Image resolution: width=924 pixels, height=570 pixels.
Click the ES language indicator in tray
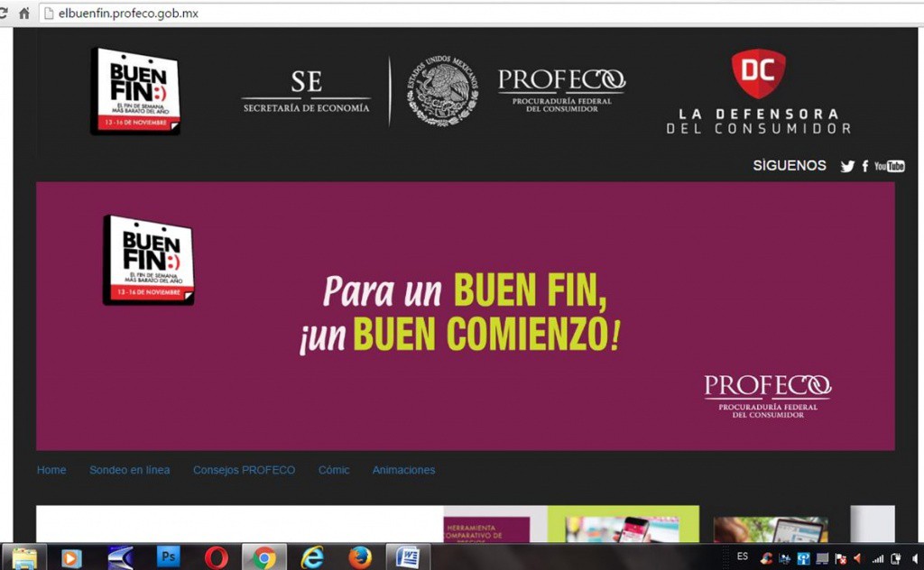coord(743,556)
